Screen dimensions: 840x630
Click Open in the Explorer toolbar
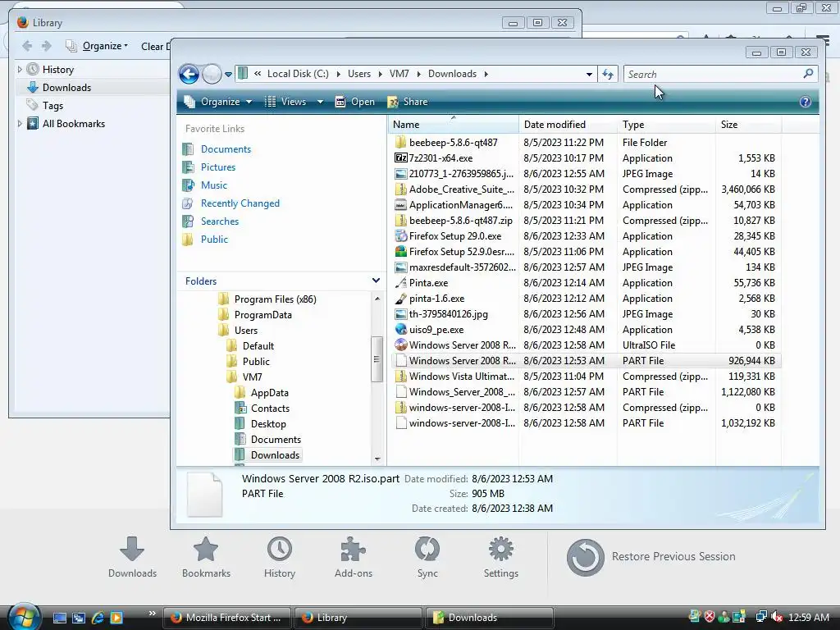tap(354, 102)
